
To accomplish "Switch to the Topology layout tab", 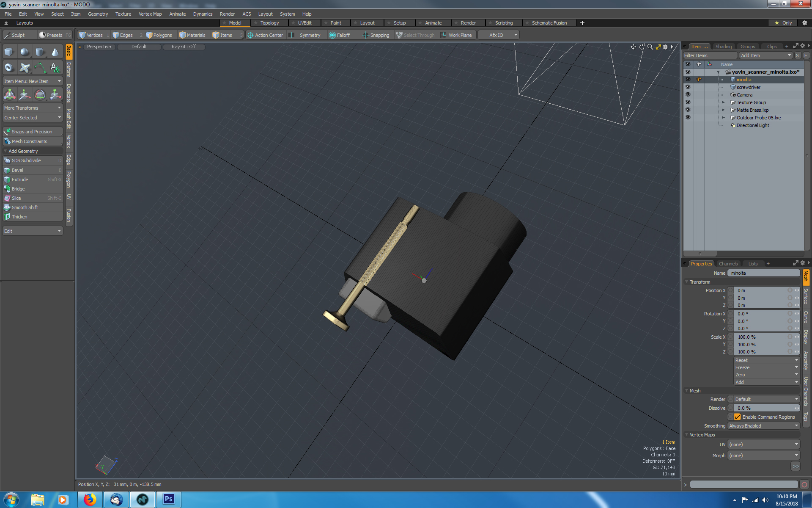I will (x=269, y=23).
